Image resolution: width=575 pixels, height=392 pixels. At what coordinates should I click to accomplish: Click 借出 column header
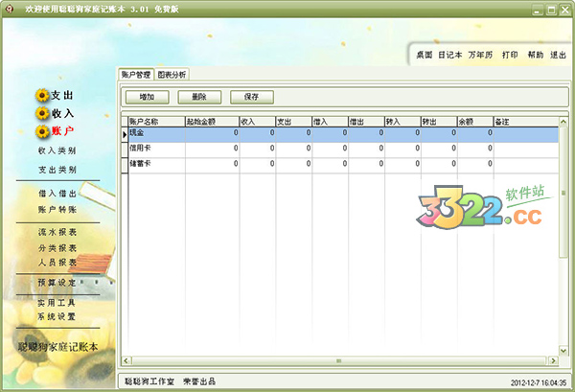(x=366, y=122)
